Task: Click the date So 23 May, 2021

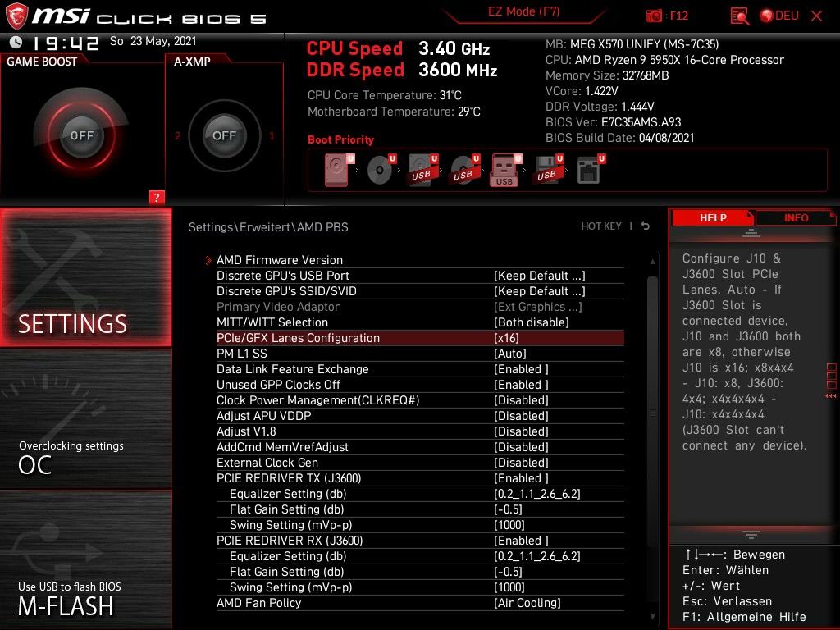Action: (x=153, y=41)
